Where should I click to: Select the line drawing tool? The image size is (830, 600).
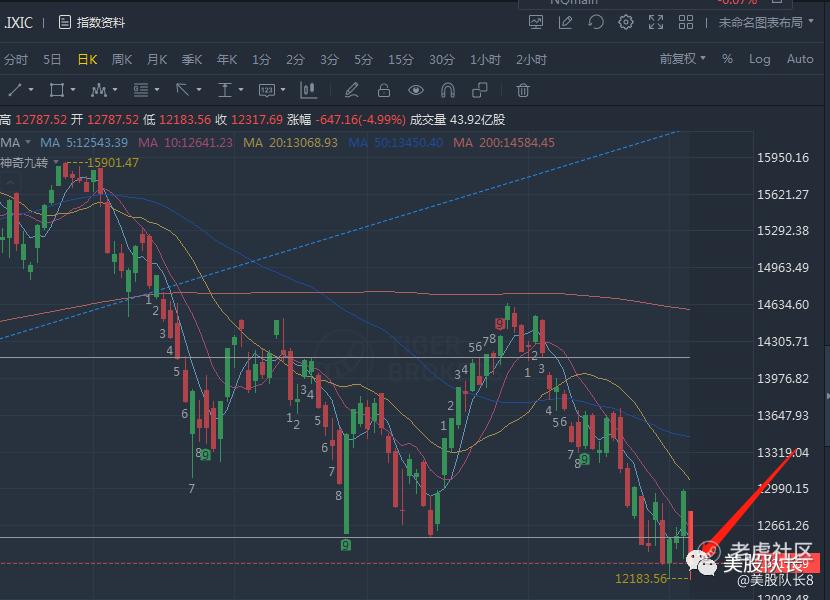[15, 90]
